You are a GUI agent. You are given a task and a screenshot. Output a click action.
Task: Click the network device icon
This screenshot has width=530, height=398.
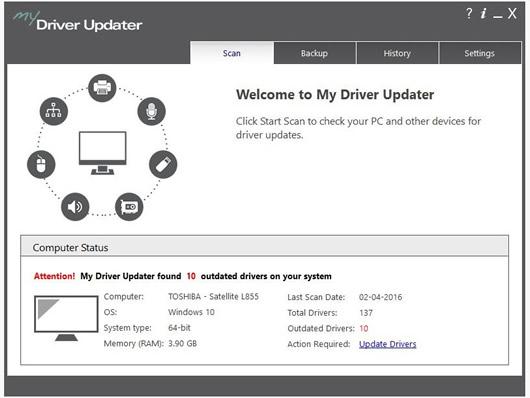53,111
